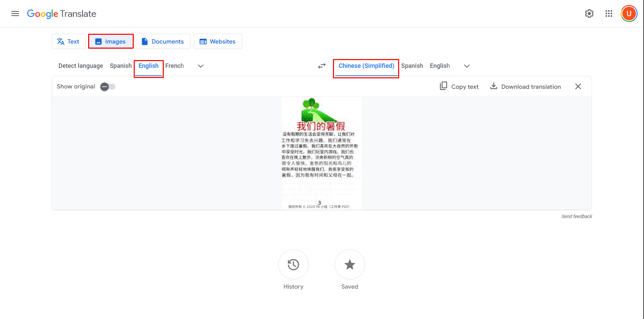Expand the source language dropdown
The width and height of the screenshot is (644, 319).
pyautogui.click(x=201, y=66)
